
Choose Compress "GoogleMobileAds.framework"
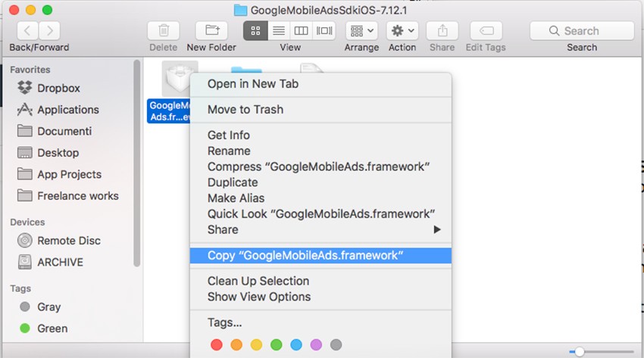pyautogui.click(x=320, y=167)
